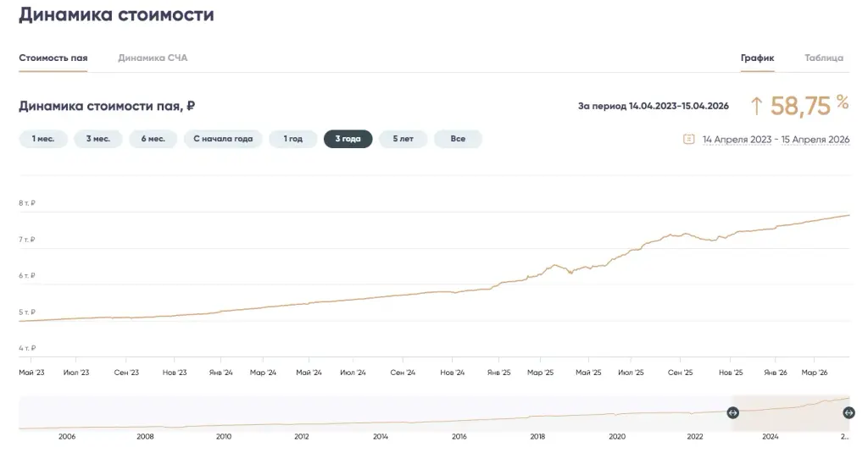Click the Динамика стоимости пая, ₽ heading
The width and height of the screenshot is (868, 453).
[107, 106]
